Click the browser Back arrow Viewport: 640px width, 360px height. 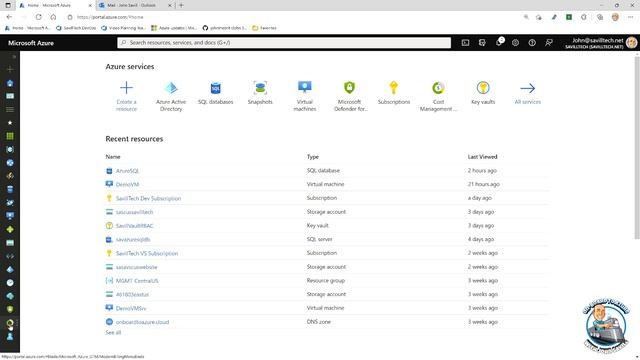coord(9,17)
